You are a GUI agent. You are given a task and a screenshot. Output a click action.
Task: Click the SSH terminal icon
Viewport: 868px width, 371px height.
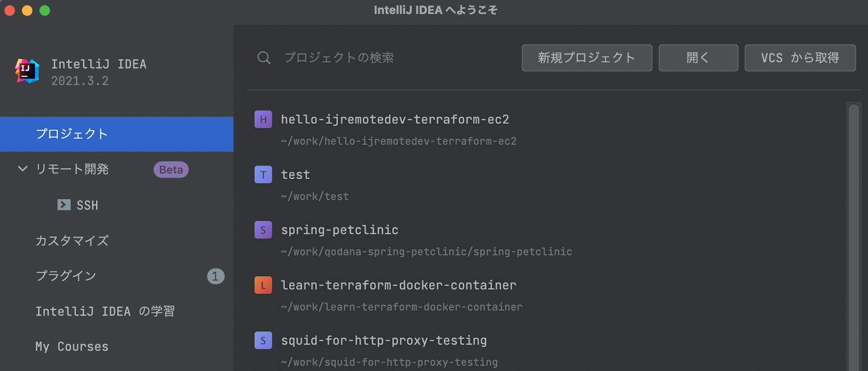pos(64,204)
